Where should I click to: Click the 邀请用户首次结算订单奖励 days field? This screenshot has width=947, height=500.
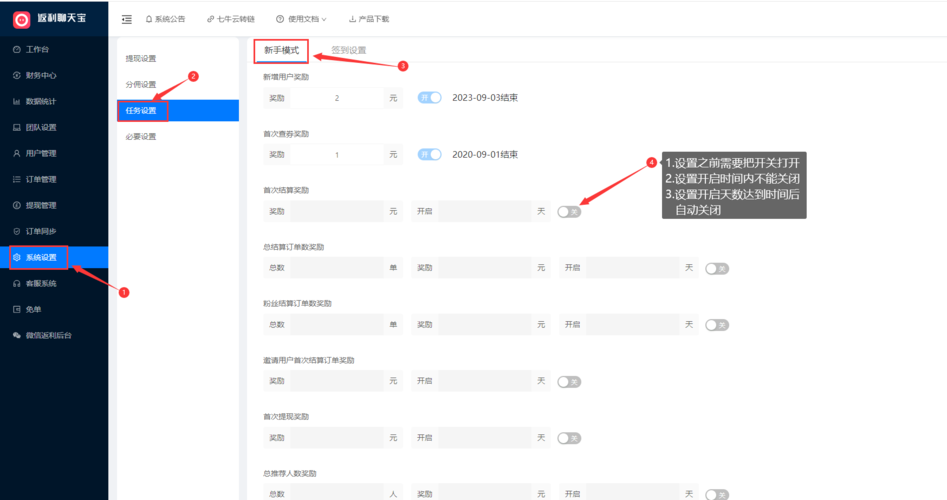coord(485,381)
